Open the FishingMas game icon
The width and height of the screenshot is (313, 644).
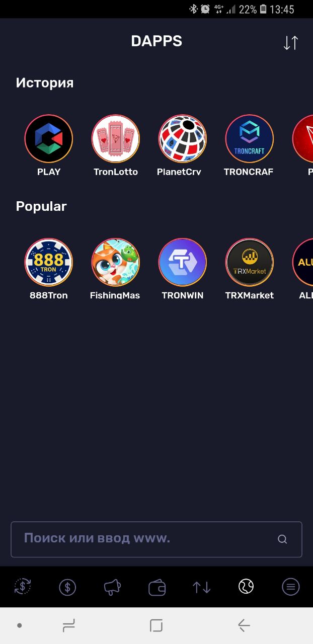116,262
